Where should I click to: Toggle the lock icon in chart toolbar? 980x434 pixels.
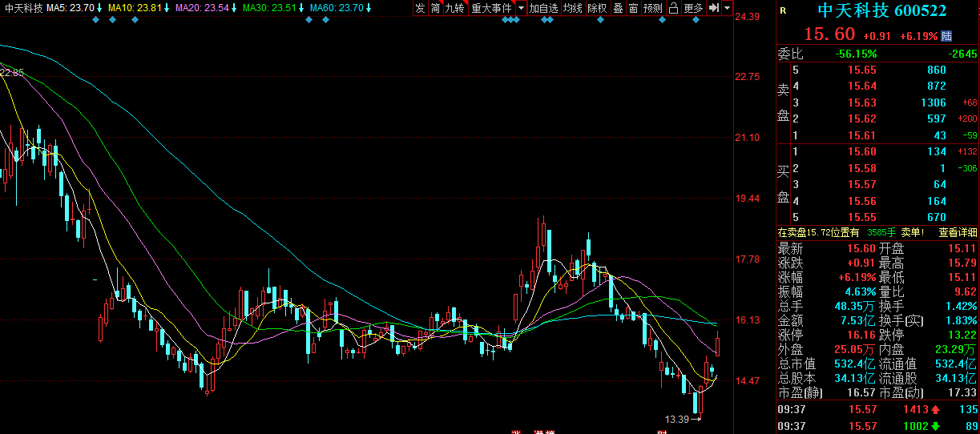click(673, 8)
